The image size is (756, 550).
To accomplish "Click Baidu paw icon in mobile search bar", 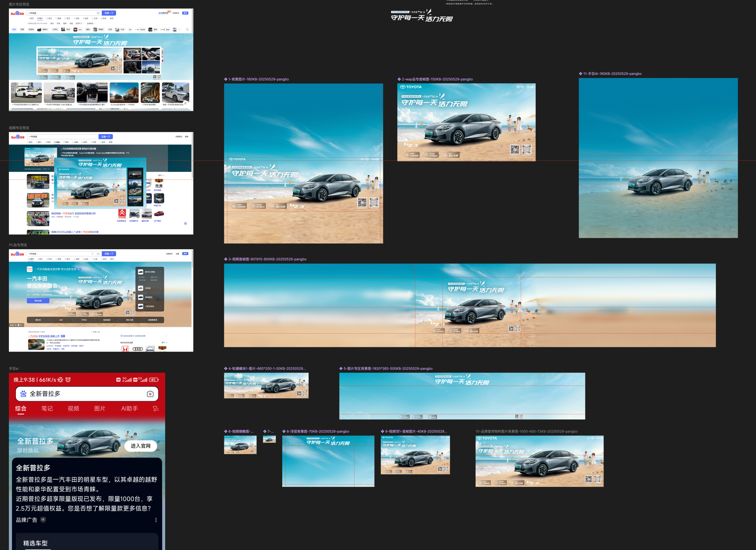I will tap(23, 394).
